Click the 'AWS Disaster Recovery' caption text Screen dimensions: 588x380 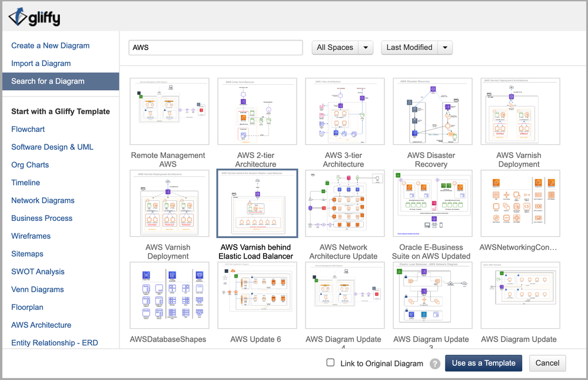pyautogui.click(x=431, y=160)
